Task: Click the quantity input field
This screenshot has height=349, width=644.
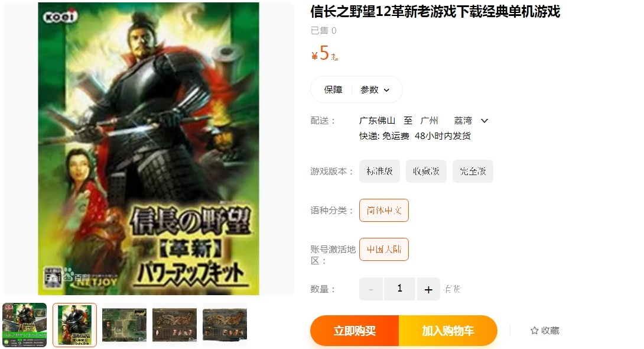Action: pos(399,289)
